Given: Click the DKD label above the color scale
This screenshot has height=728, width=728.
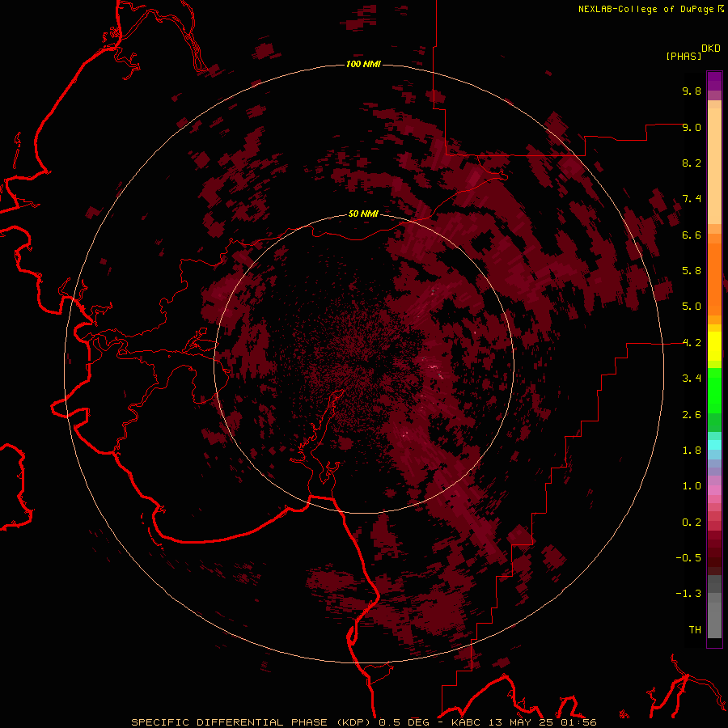Looking at the screenshot, I should [x=711, y=49].
